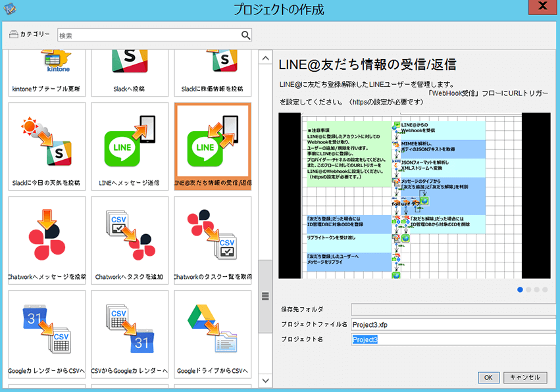Screen dimensions: 560x392
Task: Select the LINE@友だち情報の受信/返信 template
Action: point(213,147)
